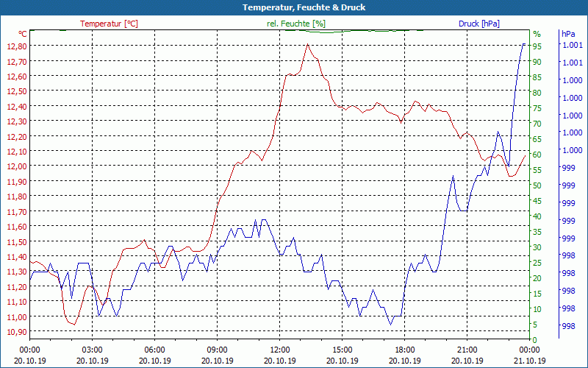Click the 25 humidity axis value
This screenshot has width=588, height=368.
click(x=537, y=263)
